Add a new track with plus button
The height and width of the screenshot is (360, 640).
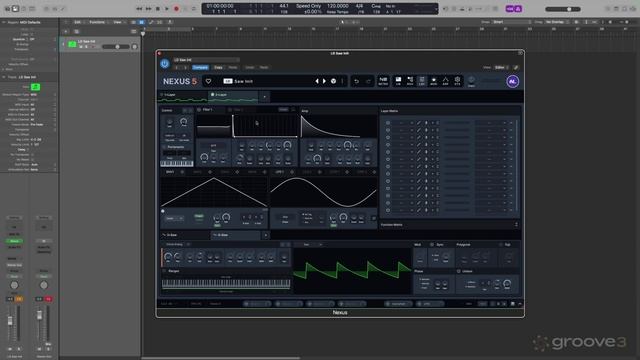click(66, 31)
